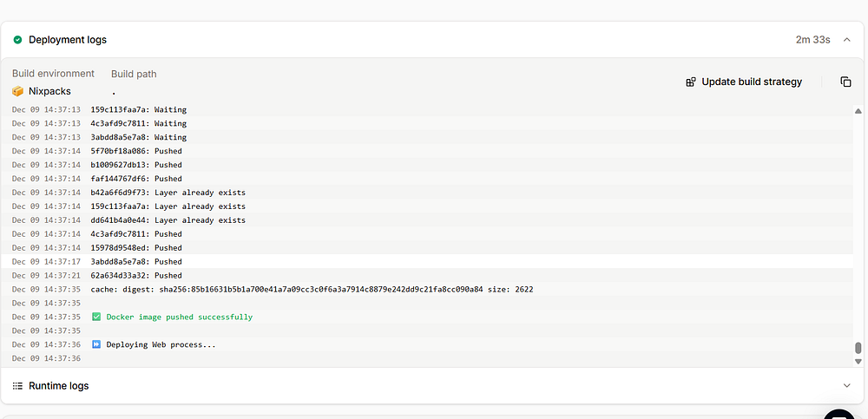
Task: Click the cache digest sha256 log line
Action: point(312,290)
